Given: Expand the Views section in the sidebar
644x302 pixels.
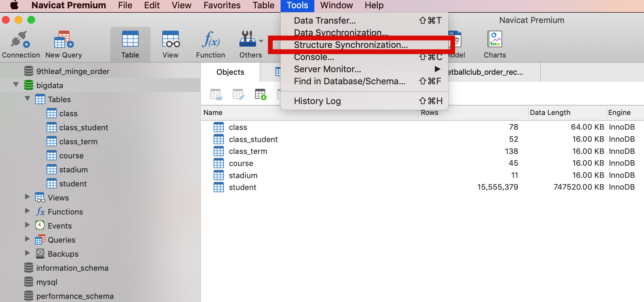Looking at the screenshot, I should (27, 197).
